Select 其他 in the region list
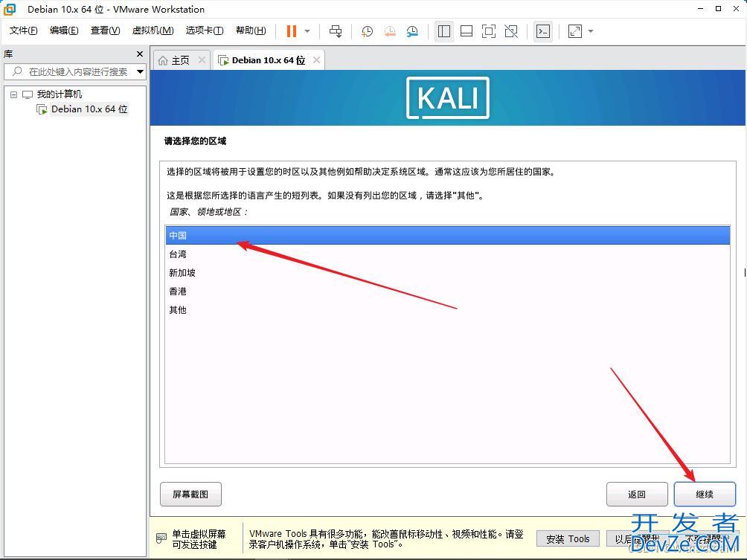 click(x=447, y=310)
